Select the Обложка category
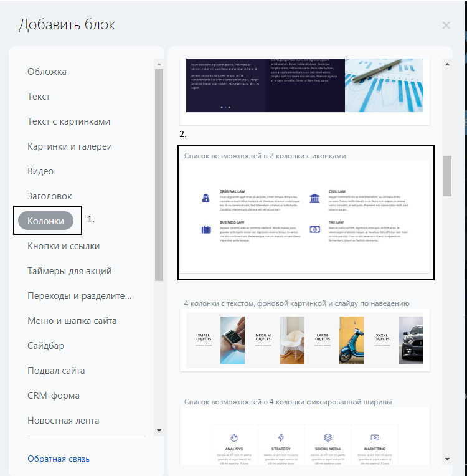Screen dimensions: 467x476 click(47, 72)
